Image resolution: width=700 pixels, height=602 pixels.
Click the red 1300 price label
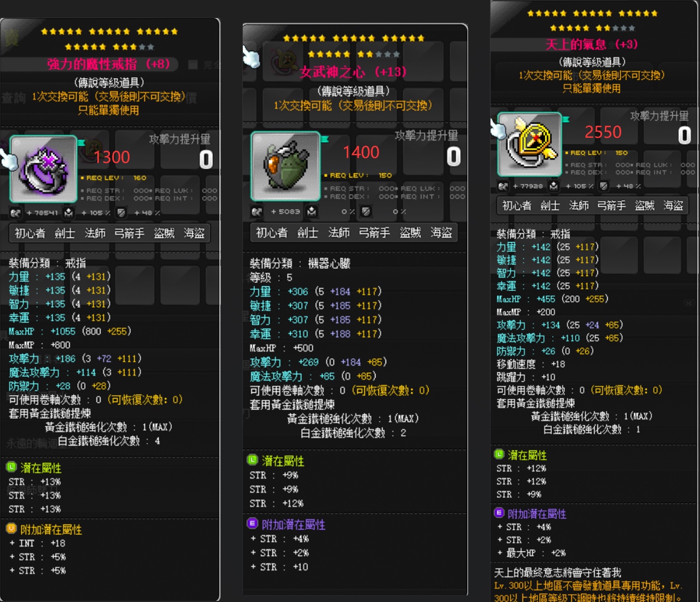(112, 157)
